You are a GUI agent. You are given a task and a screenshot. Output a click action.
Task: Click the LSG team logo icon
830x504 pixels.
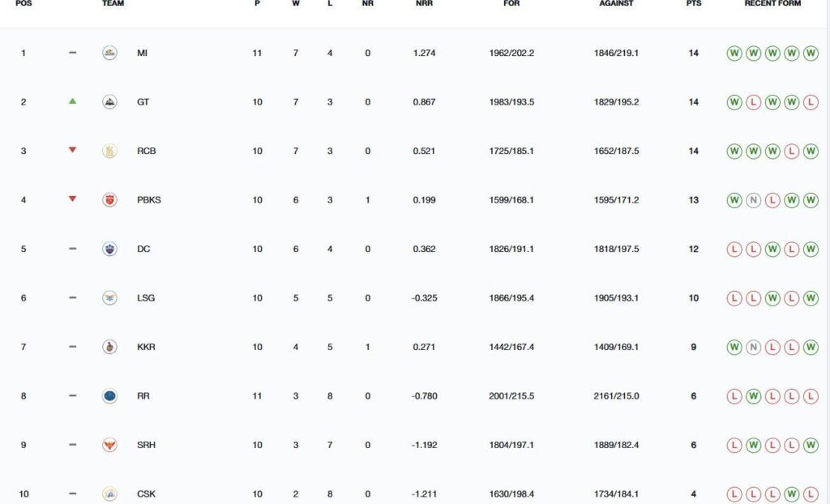[x=109, y=298]
